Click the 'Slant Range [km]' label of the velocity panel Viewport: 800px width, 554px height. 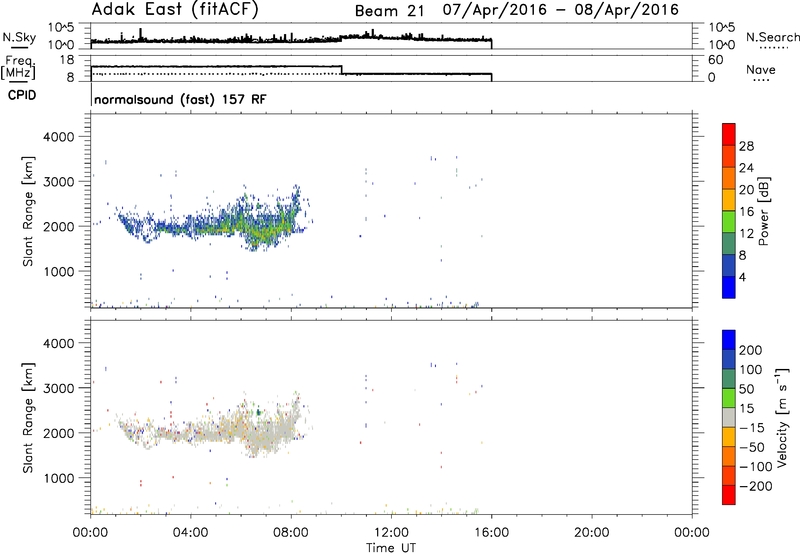[28, 418]
